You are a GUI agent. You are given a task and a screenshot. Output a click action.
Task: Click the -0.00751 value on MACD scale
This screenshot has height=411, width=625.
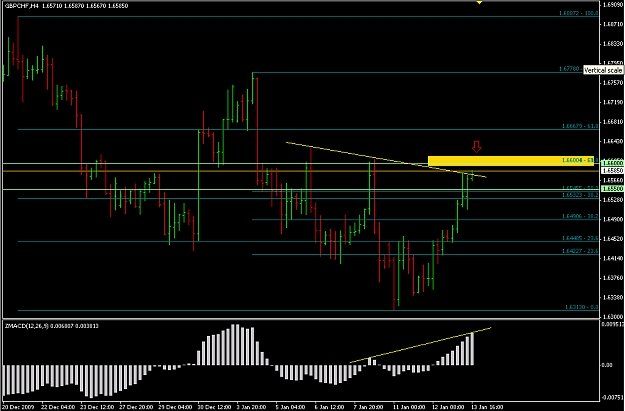[613, 397]
